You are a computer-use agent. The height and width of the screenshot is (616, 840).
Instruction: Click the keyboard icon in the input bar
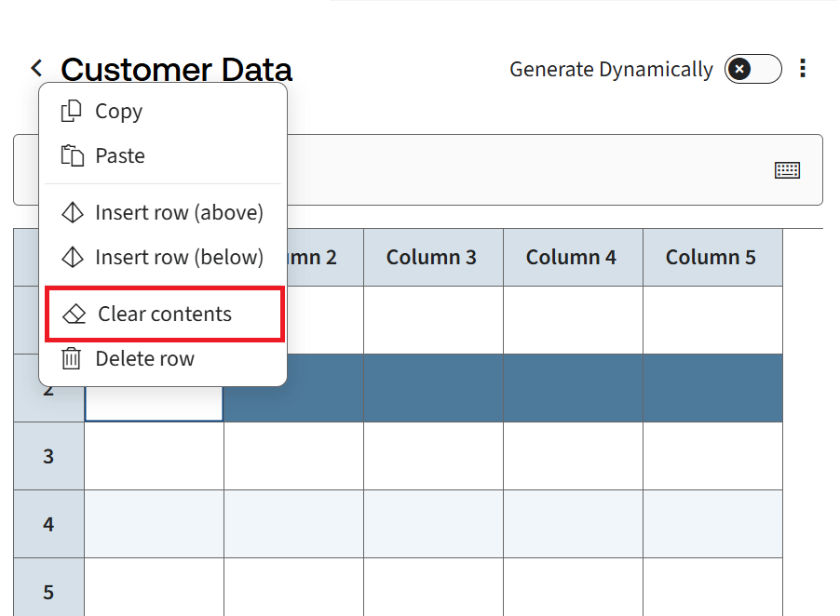(x=787, y=170)
